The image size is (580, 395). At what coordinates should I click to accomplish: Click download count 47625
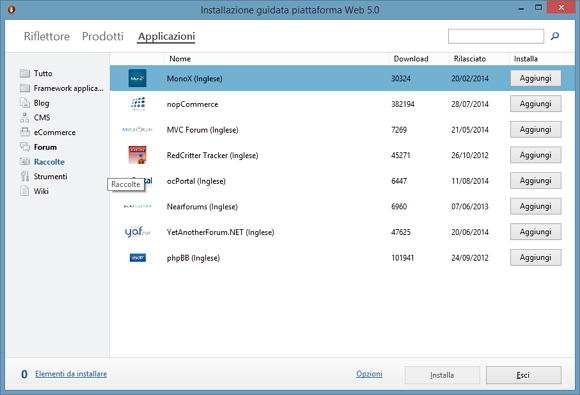pyautogui.click(x=401, y=232)
